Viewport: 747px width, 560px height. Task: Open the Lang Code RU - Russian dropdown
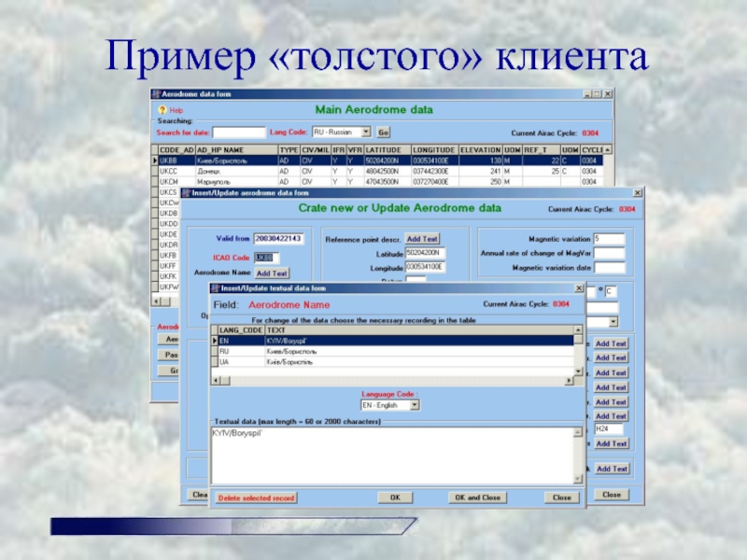click(x=366, y=132)
